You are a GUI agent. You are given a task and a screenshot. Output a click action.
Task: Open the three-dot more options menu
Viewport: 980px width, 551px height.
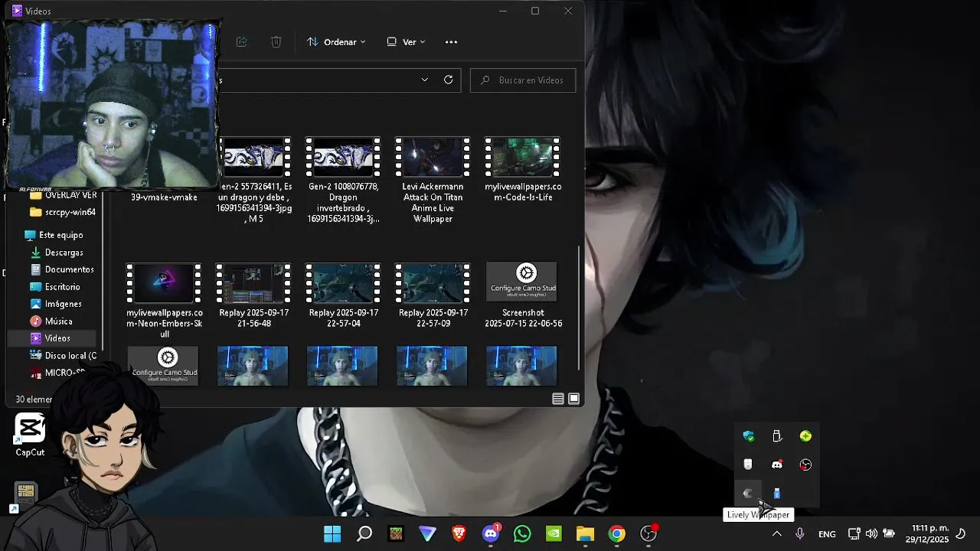coord(451,42)
